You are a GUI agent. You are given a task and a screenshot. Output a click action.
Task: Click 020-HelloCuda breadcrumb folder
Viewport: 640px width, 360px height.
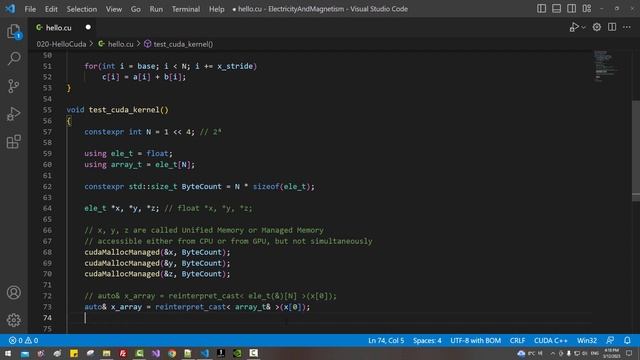click(x=61, y=44)
